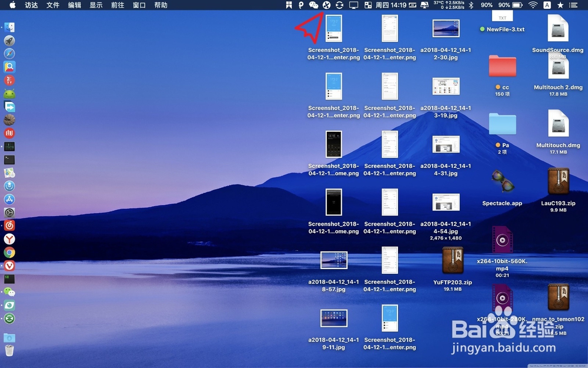Select a2018-04-12_14-12-30.jpg thumbnail
The height and width of the screenshot is (368, 588).
click(x=446, y=28)
